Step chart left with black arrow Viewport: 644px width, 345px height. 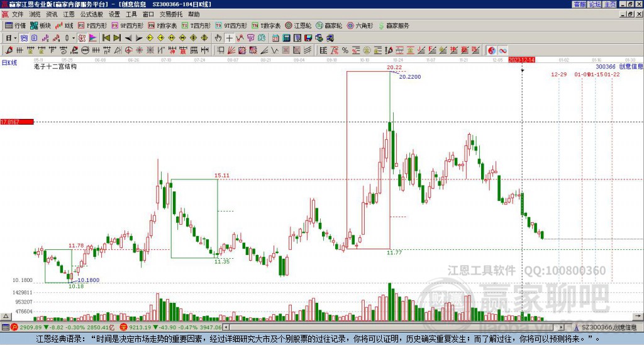click(x=128, y=38)
